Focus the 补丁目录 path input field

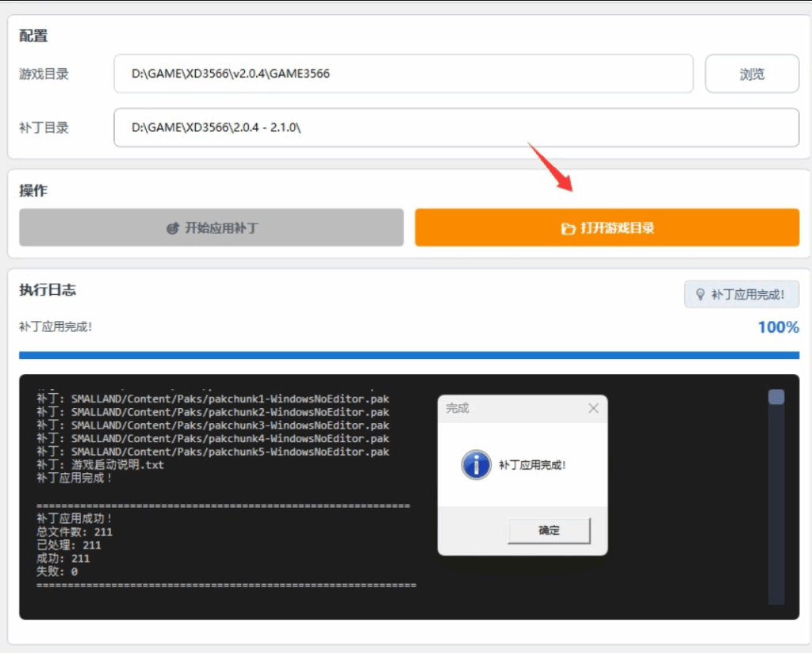pyautogui.click(x=455, y=128)
